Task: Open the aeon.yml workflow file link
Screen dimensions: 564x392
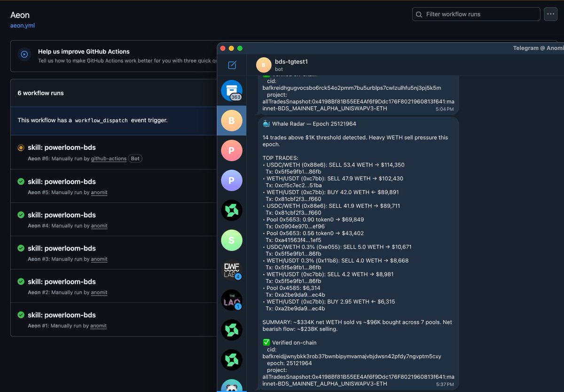Action: pyautogui.click(x=23, y=25)
